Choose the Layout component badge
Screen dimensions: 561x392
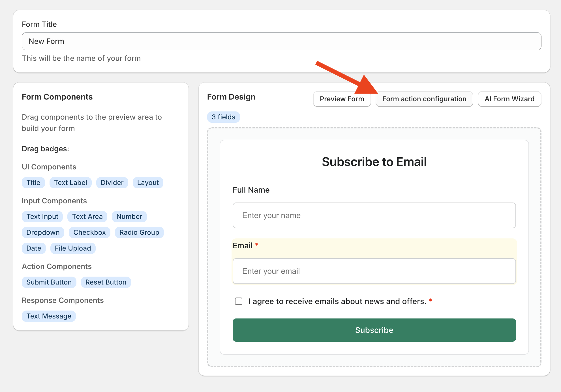point(148,183)
